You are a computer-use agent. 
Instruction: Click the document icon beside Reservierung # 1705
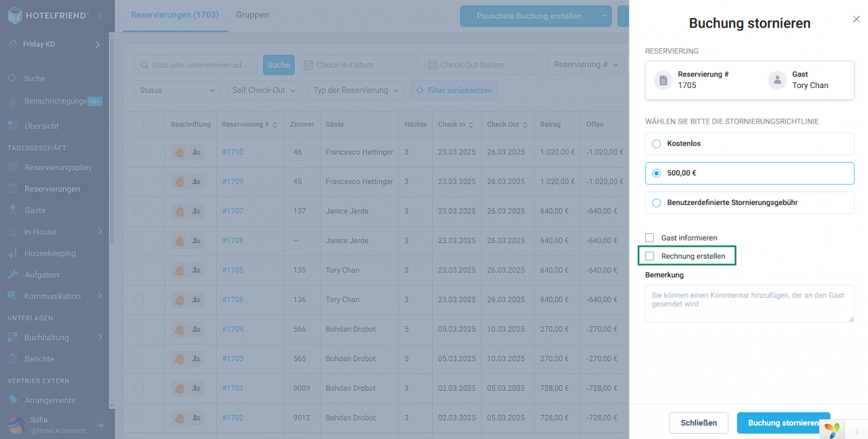click(x=663, y=80)
